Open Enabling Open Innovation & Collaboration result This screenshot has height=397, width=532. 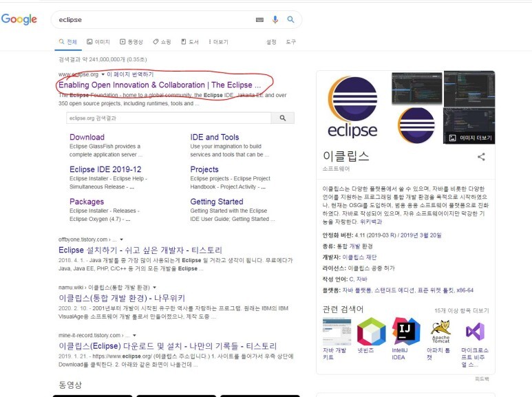click(160, 85)
